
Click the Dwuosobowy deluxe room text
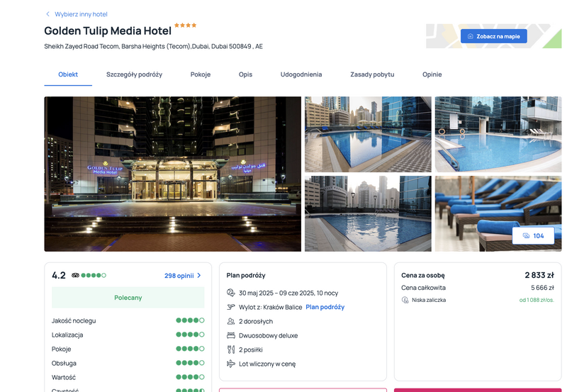(269, 335)
